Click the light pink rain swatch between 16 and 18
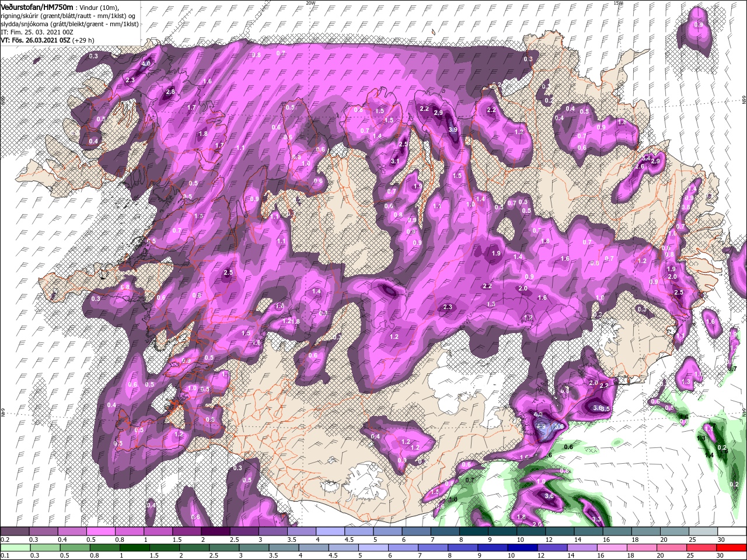Screen dimensions: 747x560 [612, 548]
